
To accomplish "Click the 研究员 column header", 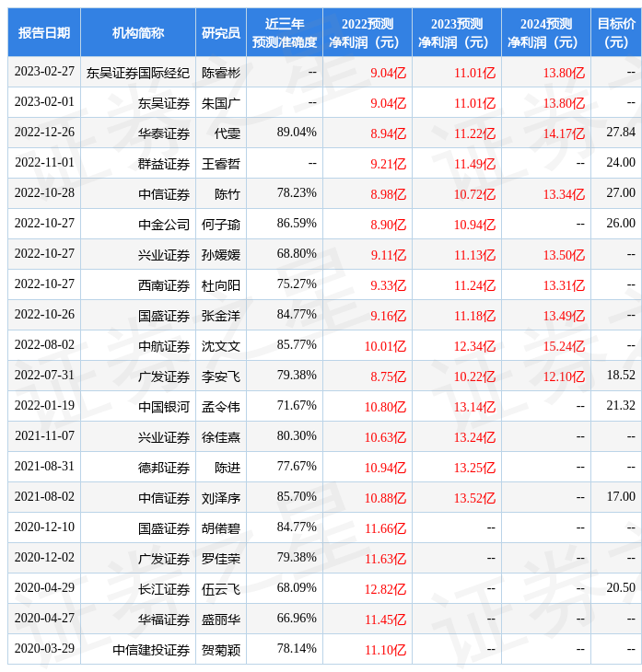I will point(221,32).
